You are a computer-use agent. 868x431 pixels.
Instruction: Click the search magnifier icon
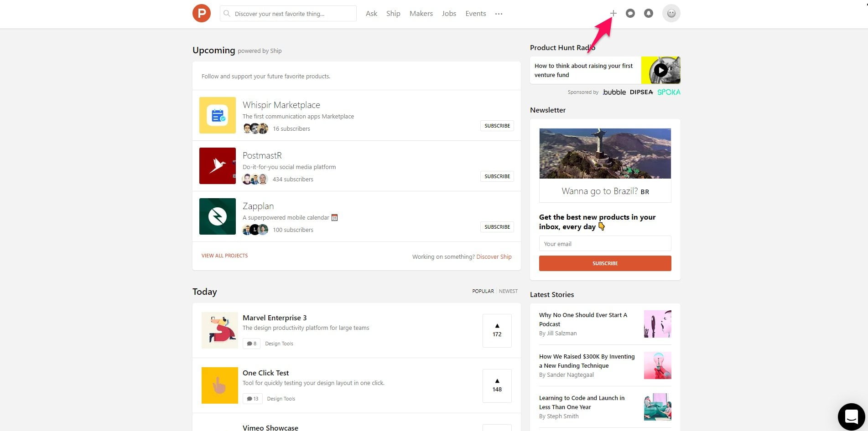click(227, 14)
